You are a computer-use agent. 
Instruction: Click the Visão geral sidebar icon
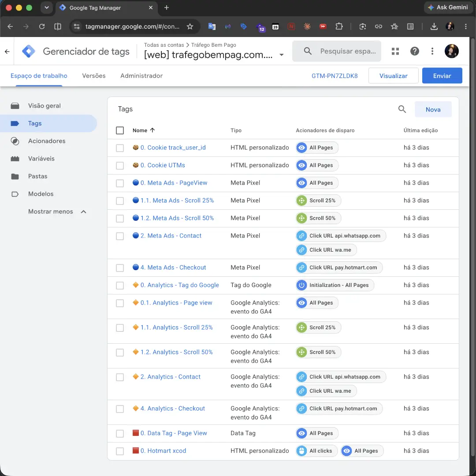[x=15, y=106]
